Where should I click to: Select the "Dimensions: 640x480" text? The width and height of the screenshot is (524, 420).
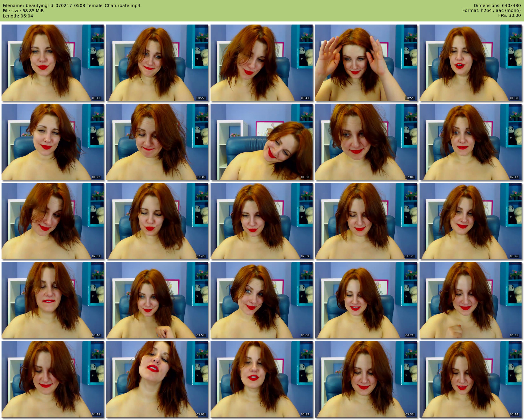(497, 6)
